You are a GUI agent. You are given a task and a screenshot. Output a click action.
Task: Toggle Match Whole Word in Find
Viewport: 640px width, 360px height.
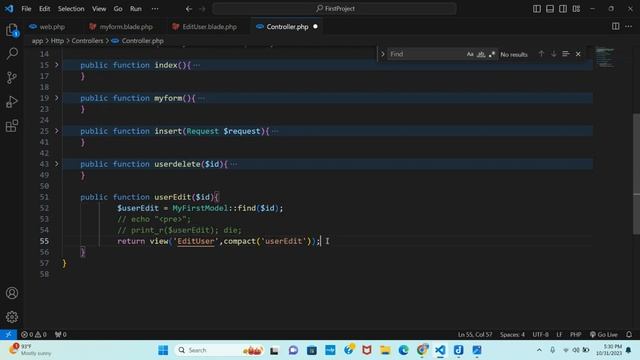(x=481, y=54)
